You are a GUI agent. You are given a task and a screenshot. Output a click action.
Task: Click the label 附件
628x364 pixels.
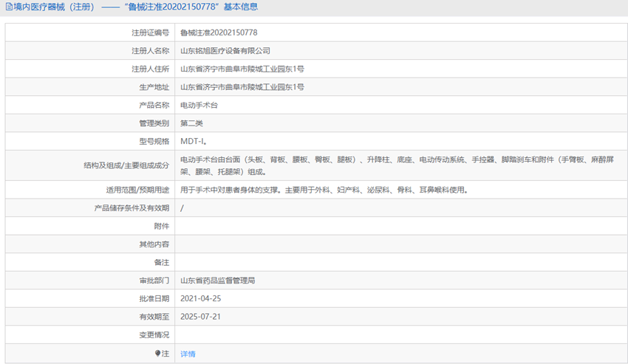(162, 226)
